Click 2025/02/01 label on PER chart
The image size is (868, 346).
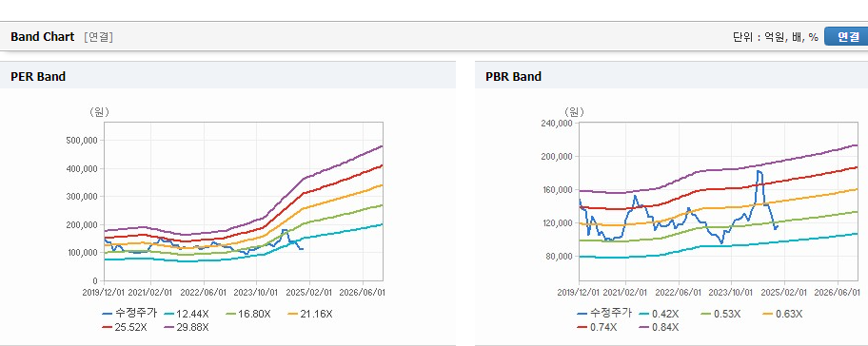310,292
